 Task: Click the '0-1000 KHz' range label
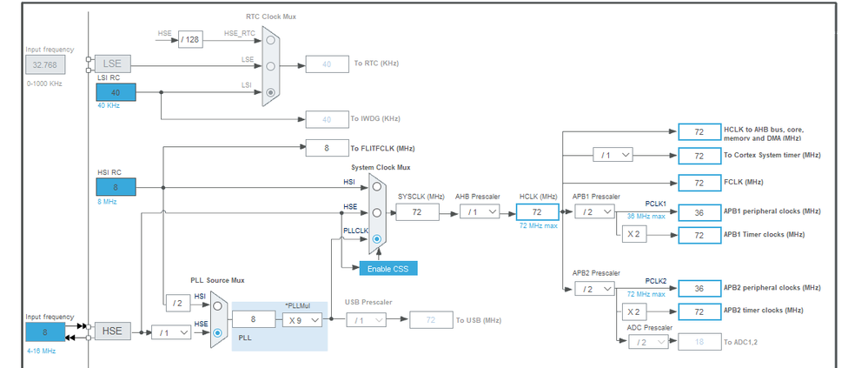tap(44, 84)
